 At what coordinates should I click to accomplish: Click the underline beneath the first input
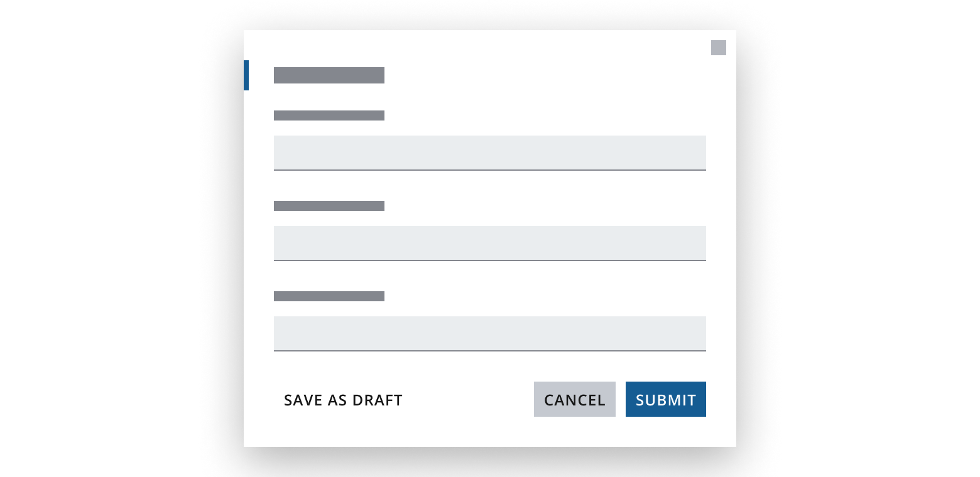[x=490, y=169]
